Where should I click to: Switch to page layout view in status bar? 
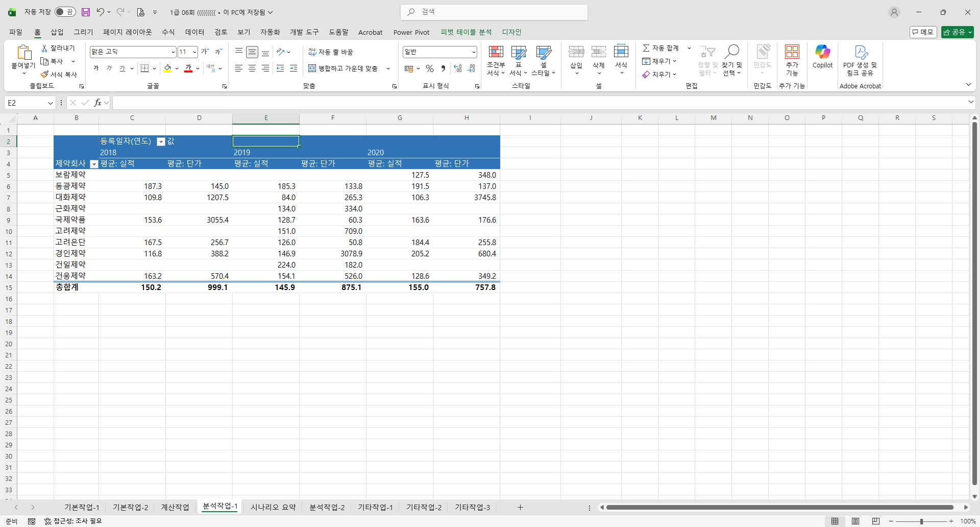(x=855, y=521)
